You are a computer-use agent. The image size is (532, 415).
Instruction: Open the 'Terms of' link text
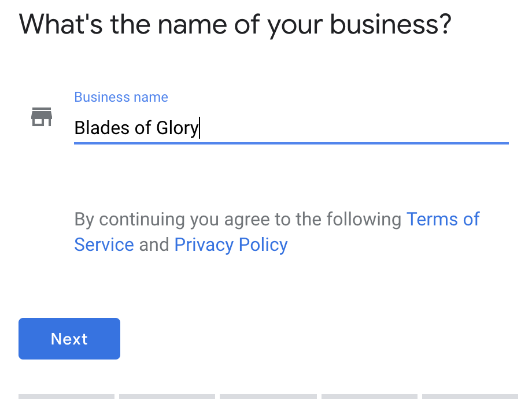(443, 219)
